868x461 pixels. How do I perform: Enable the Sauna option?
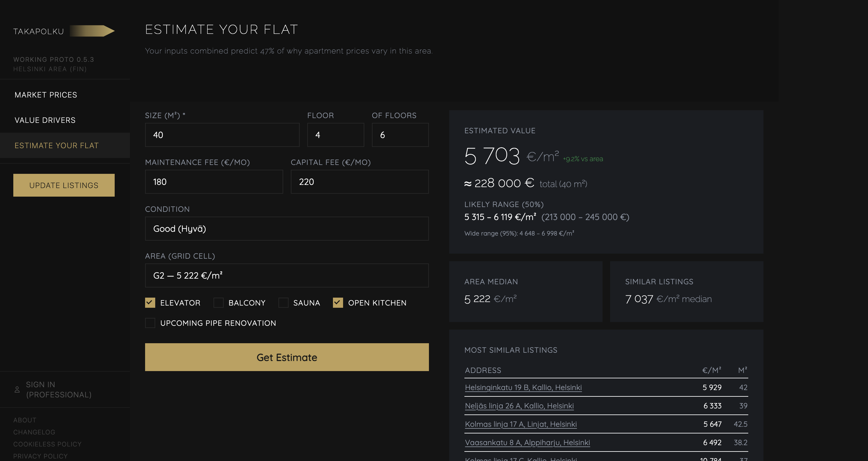pos(284,303)
